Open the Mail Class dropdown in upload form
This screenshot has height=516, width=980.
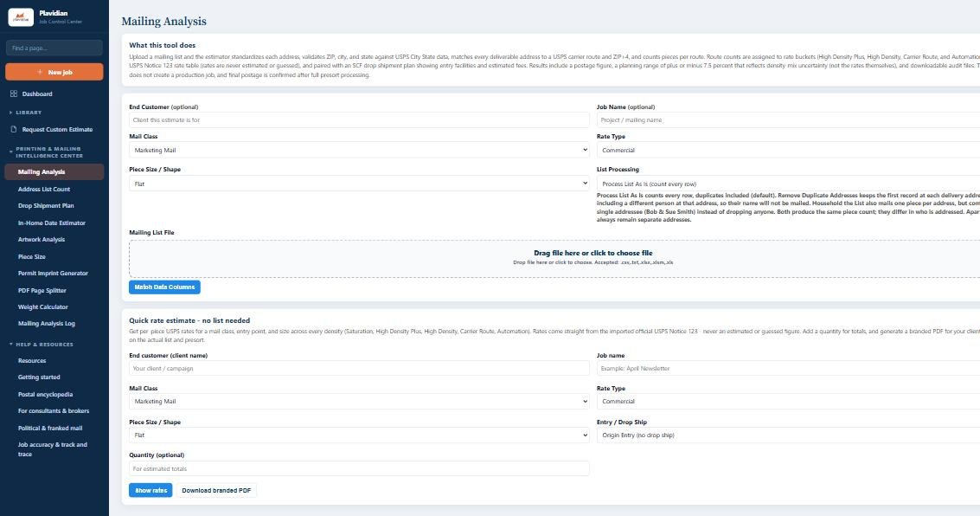pos(359,150)
